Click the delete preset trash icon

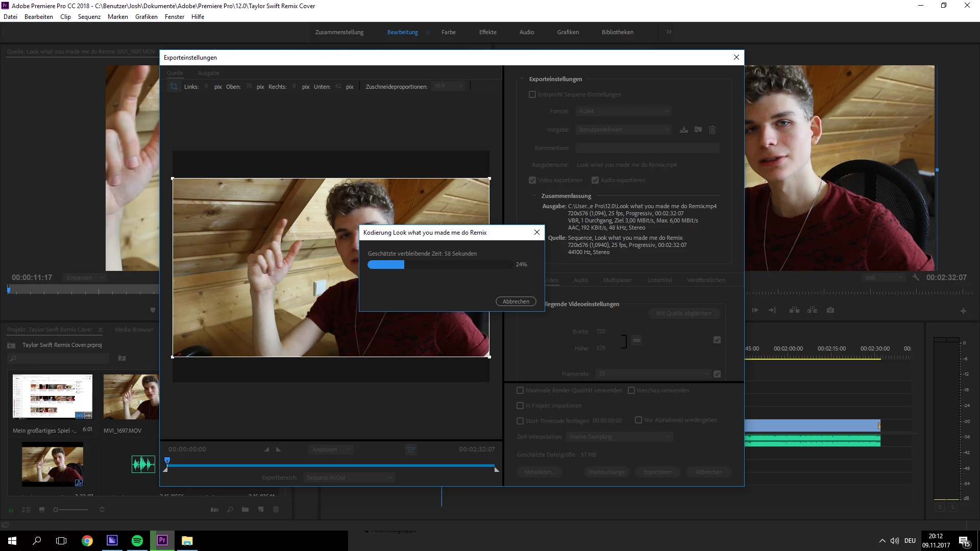(x=712, y=130)
